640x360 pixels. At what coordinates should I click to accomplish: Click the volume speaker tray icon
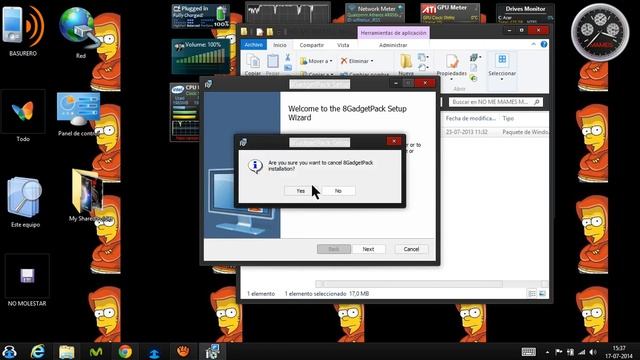point(593,352)
